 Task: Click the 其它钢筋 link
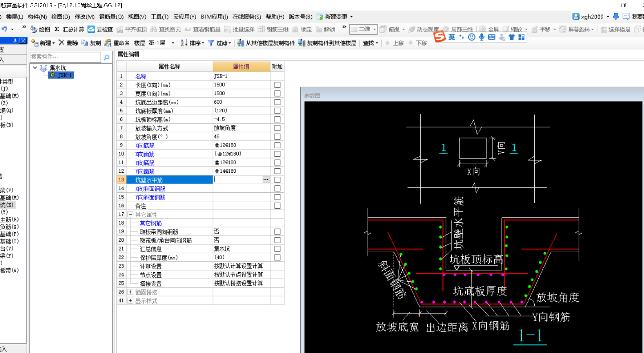[151, 223]
